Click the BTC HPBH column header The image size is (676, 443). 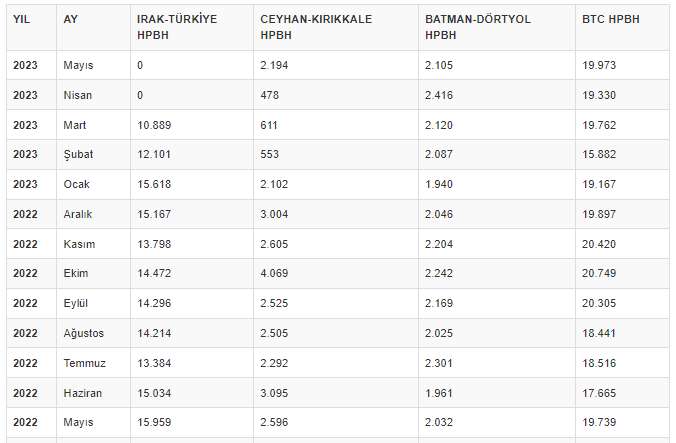pyautogui.click(x=610, y=19)
